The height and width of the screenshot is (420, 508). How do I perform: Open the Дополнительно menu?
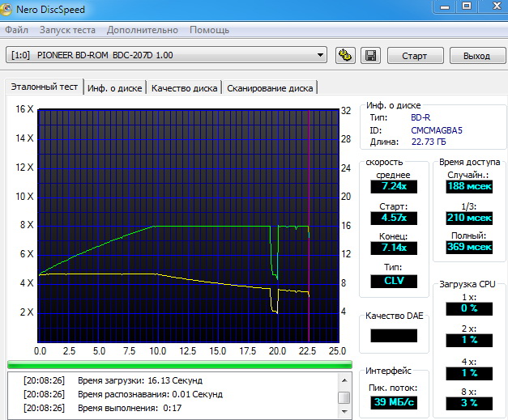tap(143, 30)
